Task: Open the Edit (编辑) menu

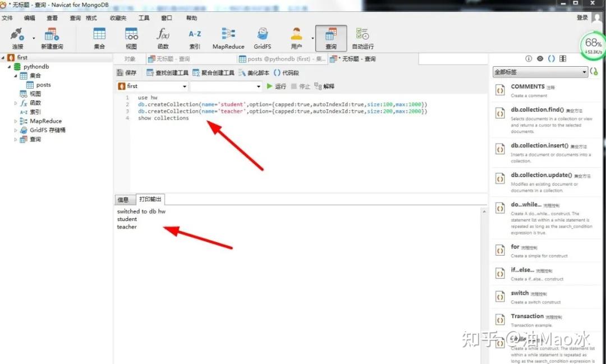Action: [29, 18]
